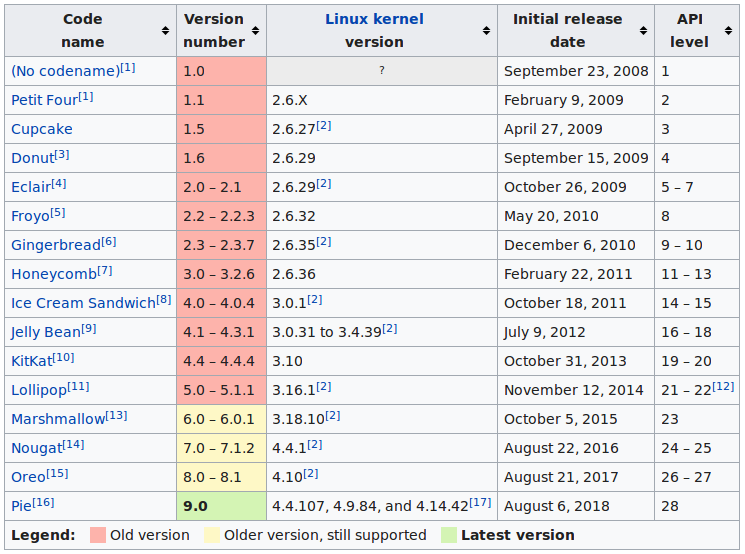Select the unknown kernel version ? cell
Screen dimensions: 745x554
[382, 71]
